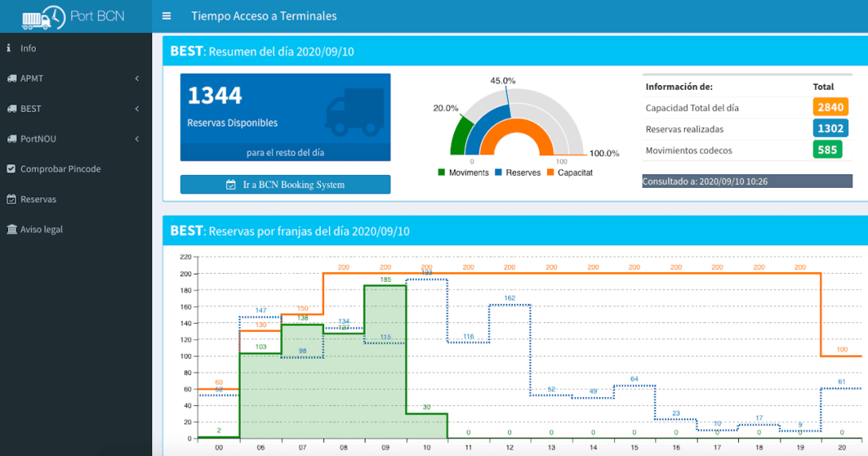The image size is (868, 456).
Task: Click 'Capacidad Total del día' row label
Action: (x=692, y=108)
